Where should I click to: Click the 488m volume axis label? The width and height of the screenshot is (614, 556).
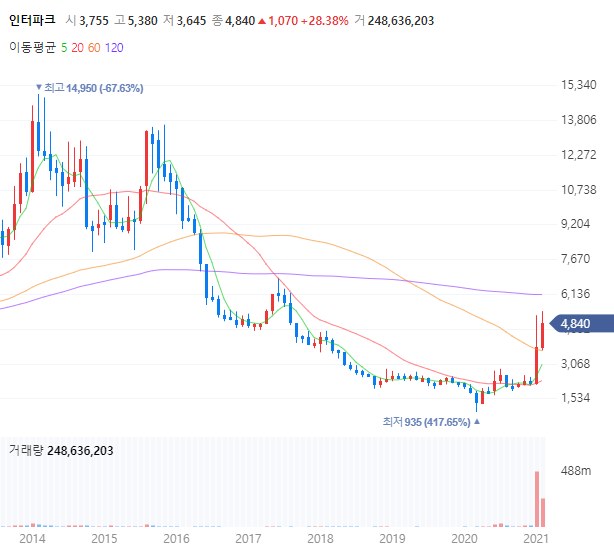click(576, 471)
